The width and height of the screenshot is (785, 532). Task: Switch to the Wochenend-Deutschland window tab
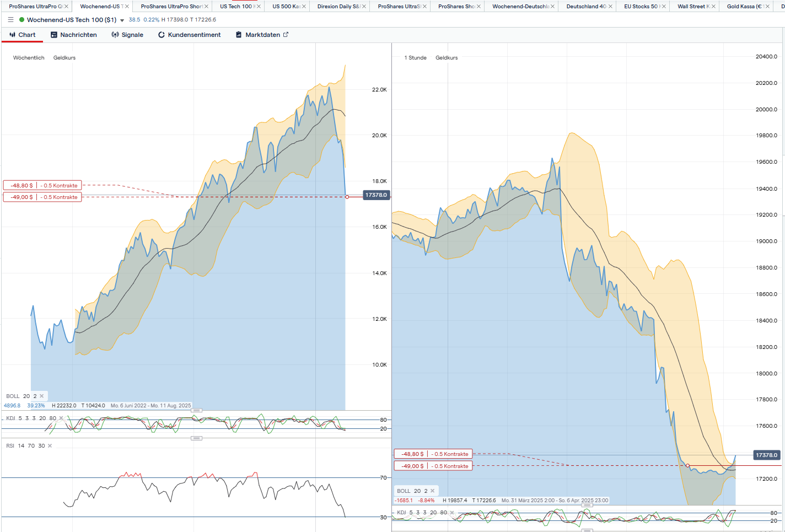[520, 7]
